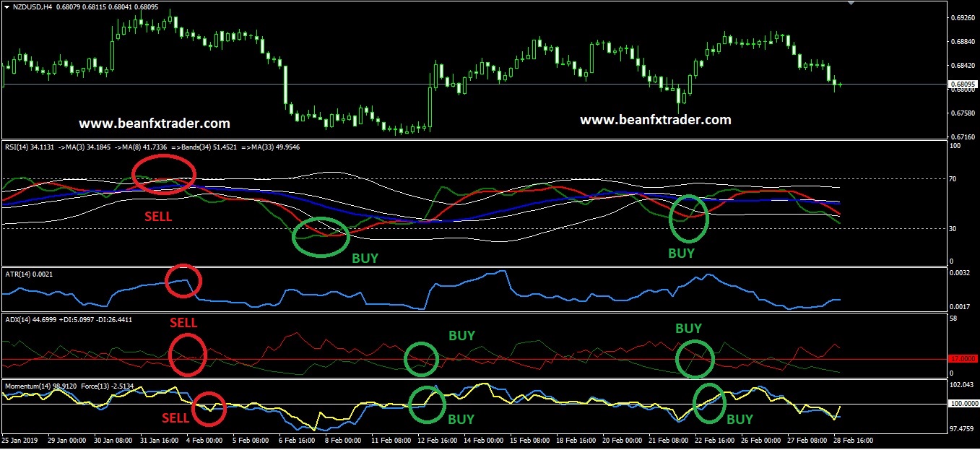The height and width of the screenshot is (450, 980).
Task: Click the red 12.0000 ADX level label
Action: pos(961,359)
